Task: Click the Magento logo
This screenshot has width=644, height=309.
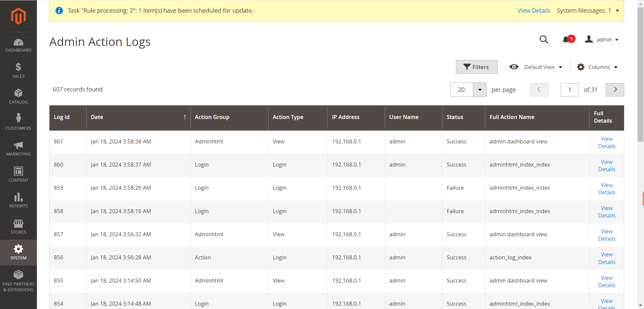Action: [18, 16]
